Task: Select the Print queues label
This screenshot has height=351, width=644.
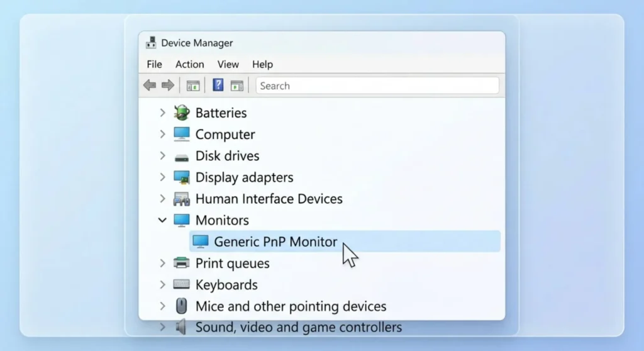Action: pos(233,264)
